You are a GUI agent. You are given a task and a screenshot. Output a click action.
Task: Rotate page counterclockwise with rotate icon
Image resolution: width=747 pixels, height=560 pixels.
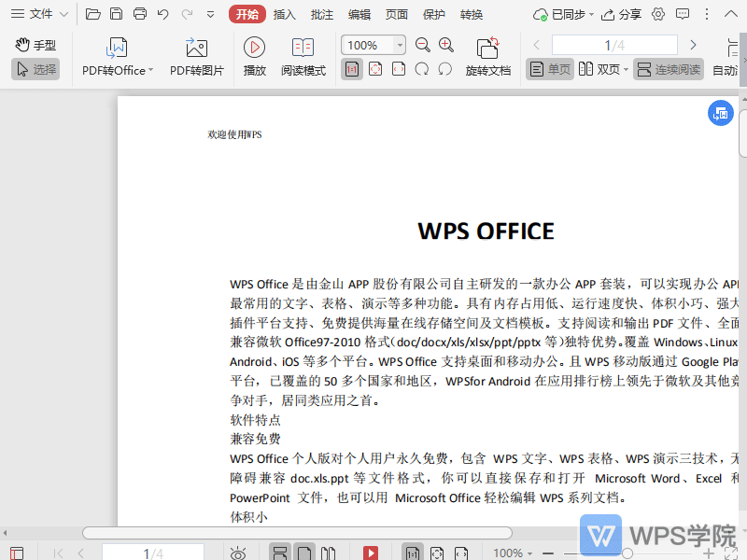(x=444, y=69)
